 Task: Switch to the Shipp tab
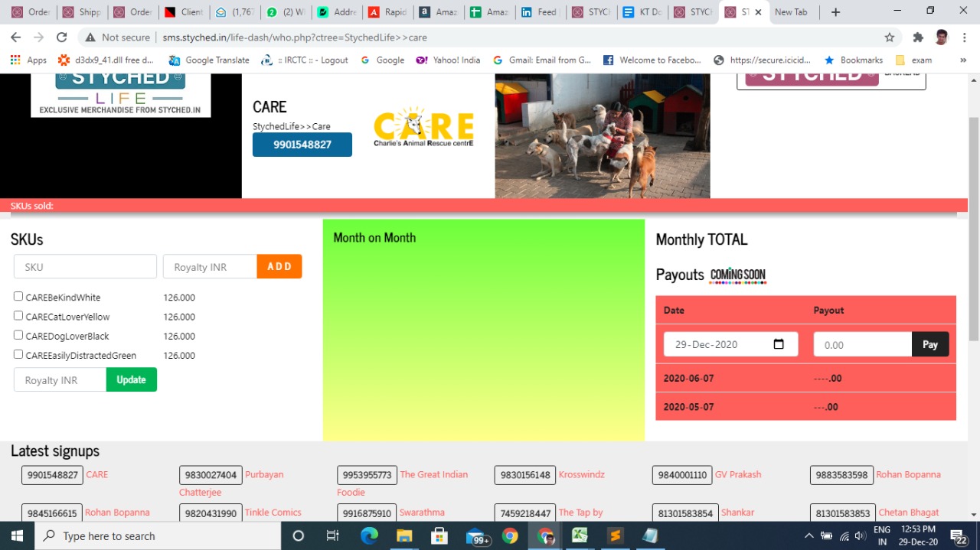pyautogui.click(x=81, y=12)
